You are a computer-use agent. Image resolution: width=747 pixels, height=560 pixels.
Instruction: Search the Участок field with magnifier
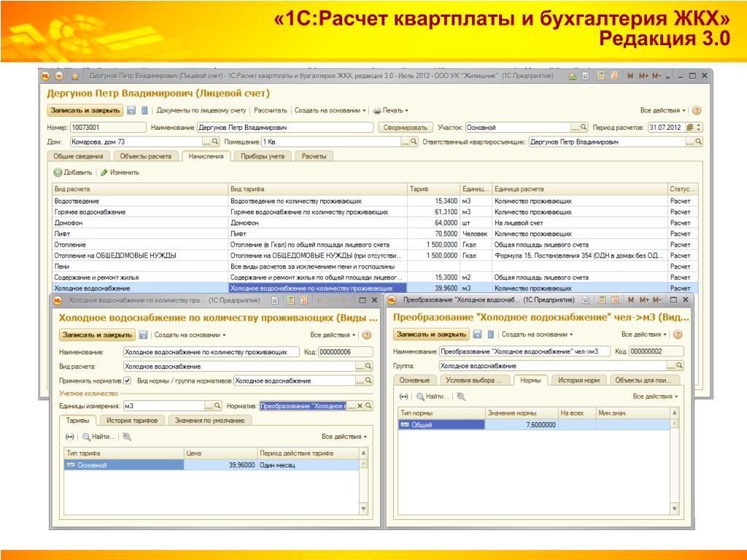coord(584,128)
